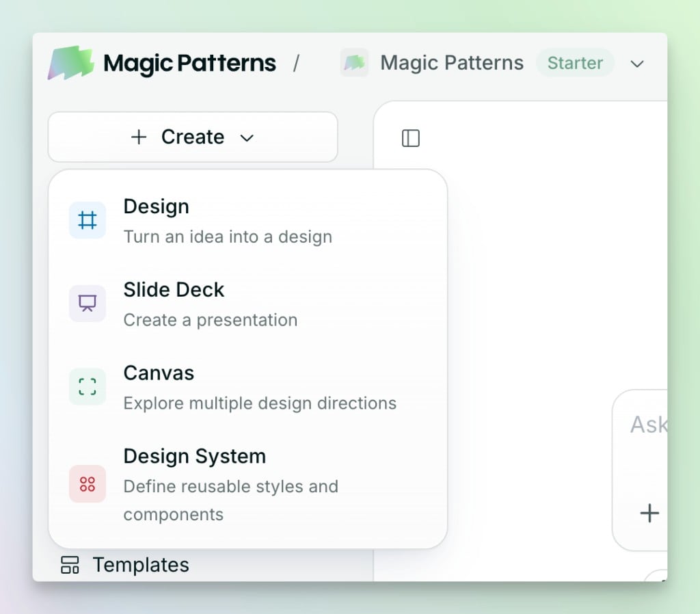Click the chevron arrow on Create button

point(247,138)
